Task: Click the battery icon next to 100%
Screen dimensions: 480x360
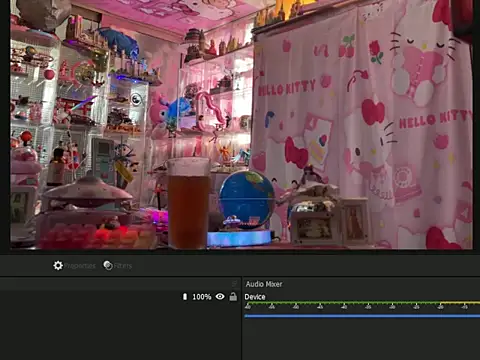Action: click(x=185, y=296)
